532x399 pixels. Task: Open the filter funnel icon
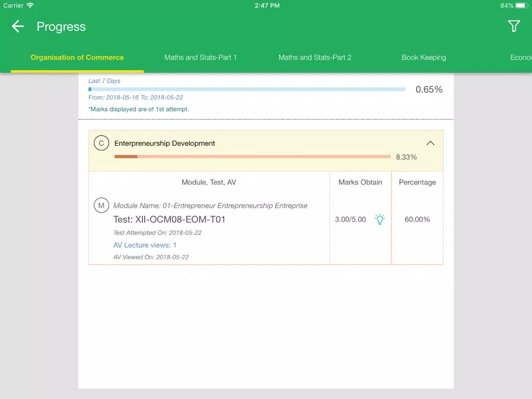tap(514, 26)
